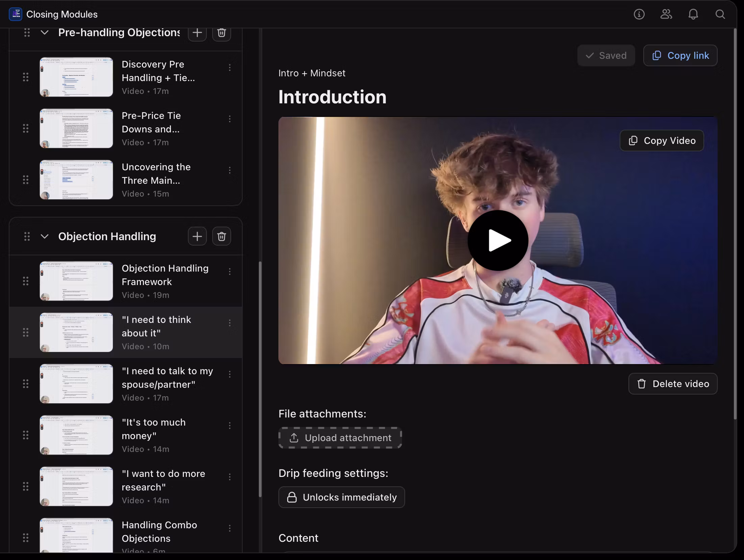Viewport: 744px width, 560px height.
Task: Click Upload attachment area
Action: 340,438
